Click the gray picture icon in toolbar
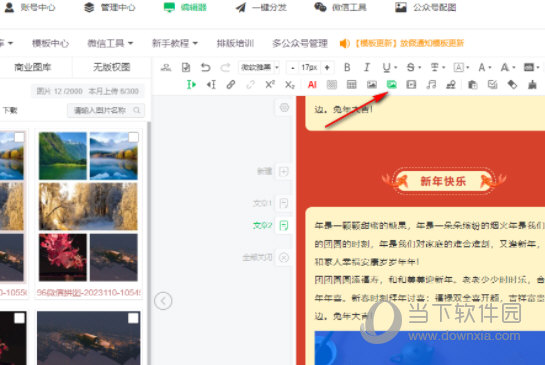Viewport: 545px width, 365px height. tap(372, 84)
